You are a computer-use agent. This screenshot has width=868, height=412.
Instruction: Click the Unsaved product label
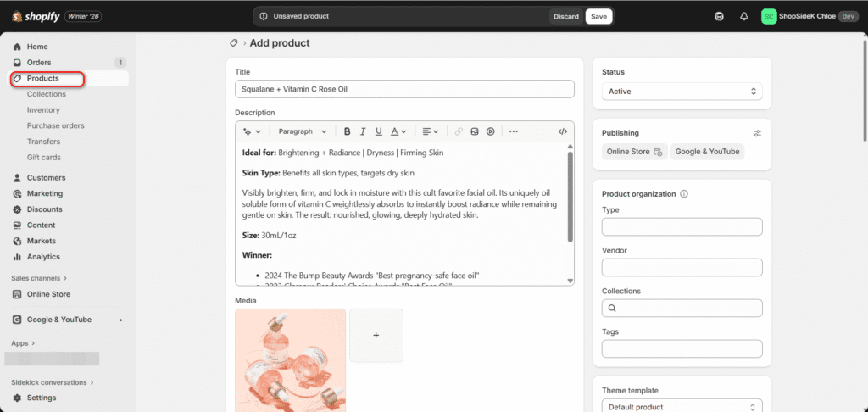click(x=301, y=17)
